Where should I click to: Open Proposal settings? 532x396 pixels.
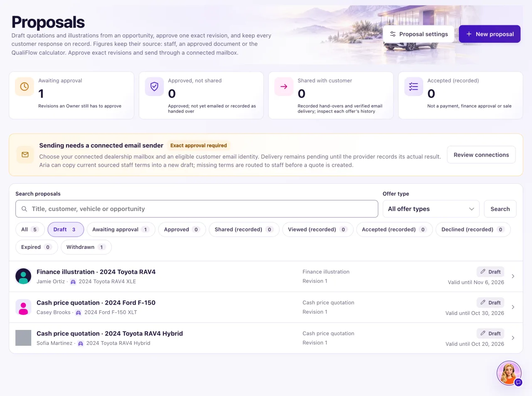(419, 34)
